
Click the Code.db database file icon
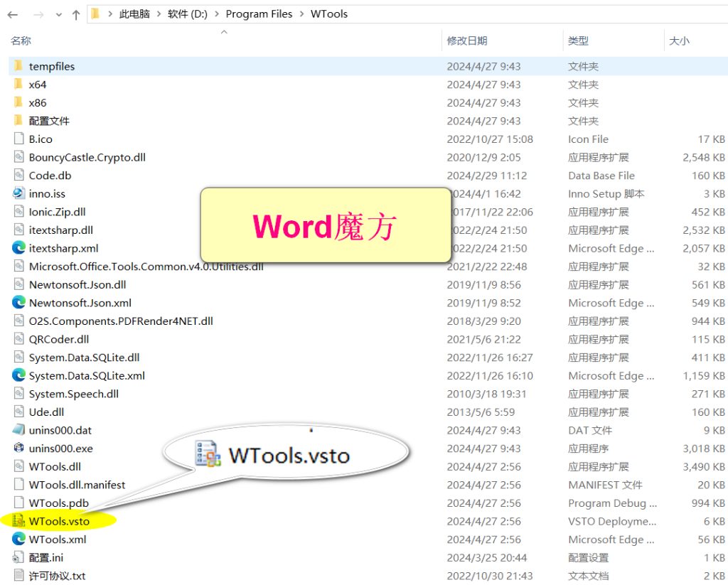(x=20, y=175)
